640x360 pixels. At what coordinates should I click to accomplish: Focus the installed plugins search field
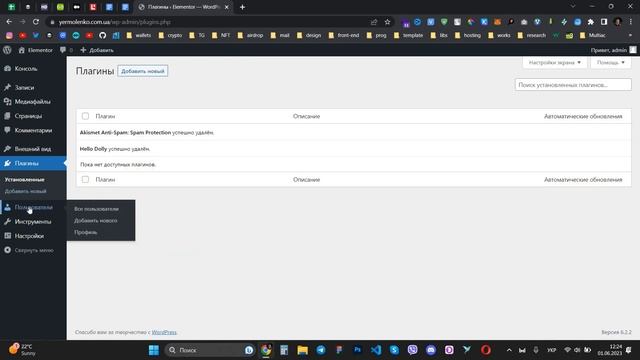tap(573, 85)
